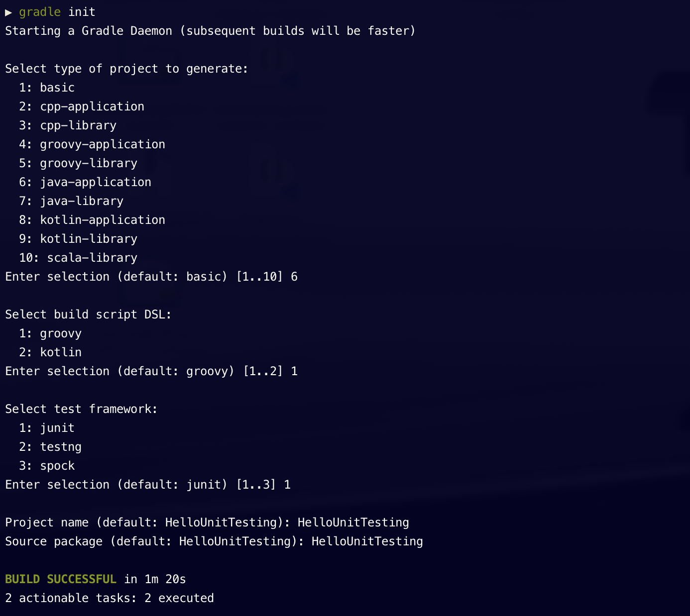690x616 pixels.
Task: Click the groovy build script DSL option
Action: point(50,333)
